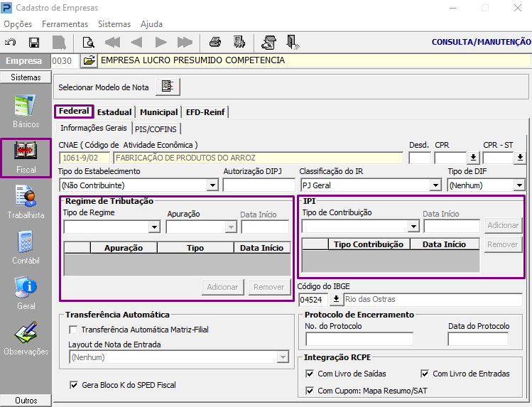Screen dimensions: 532x407
Task: Open the Básicos sidebar section
Action: [26, 112]
